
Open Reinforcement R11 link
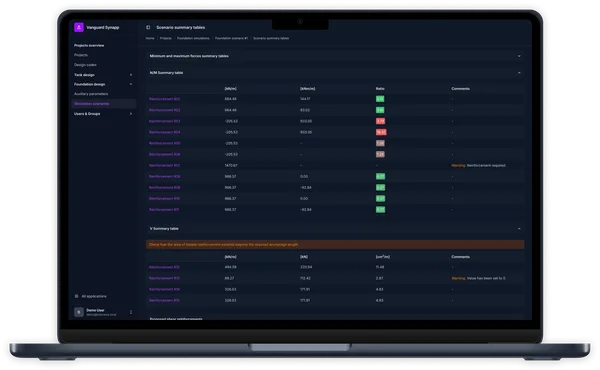coord(164,210)
